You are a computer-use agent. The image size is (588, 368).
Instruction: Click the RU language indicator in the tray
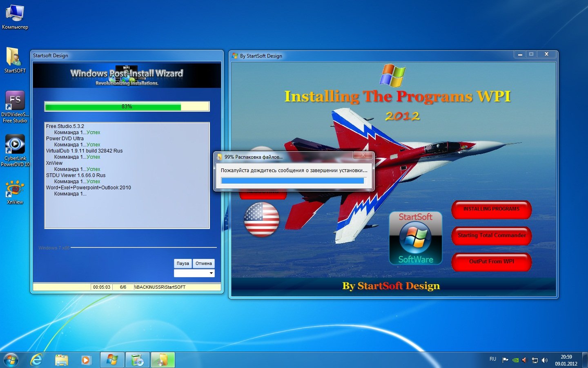(493, 359)
